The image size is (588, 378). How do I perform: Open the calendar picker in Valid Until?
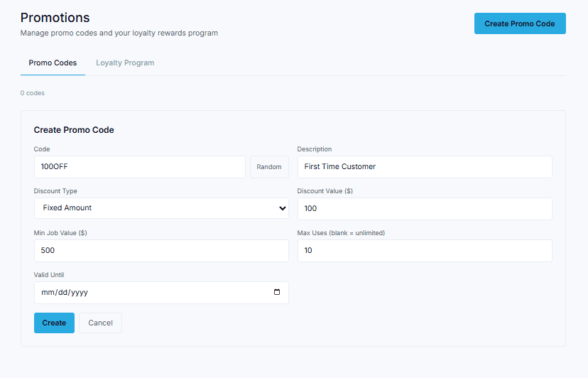pos(277,292)
